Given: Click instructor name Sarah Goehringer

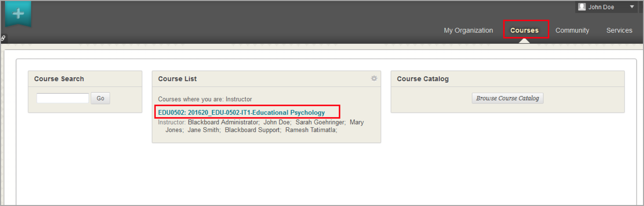Looking at the screenshot, I should click(320, 122).
